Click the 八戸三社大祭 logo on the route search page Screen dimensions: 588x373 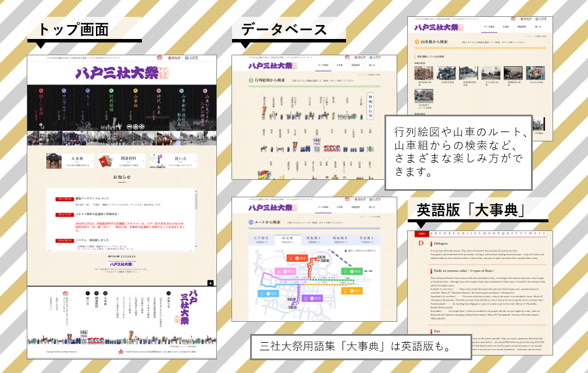coord(273,208)
